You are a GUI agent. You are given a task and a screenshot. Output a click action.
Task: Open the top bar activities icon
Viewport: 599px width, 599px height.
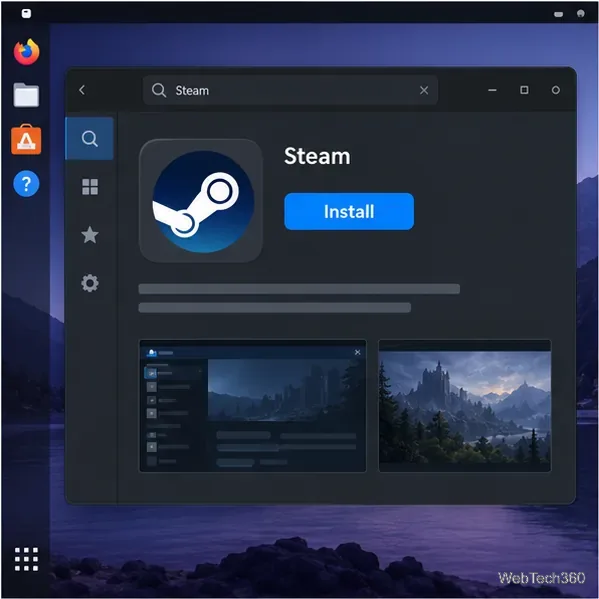26,14
